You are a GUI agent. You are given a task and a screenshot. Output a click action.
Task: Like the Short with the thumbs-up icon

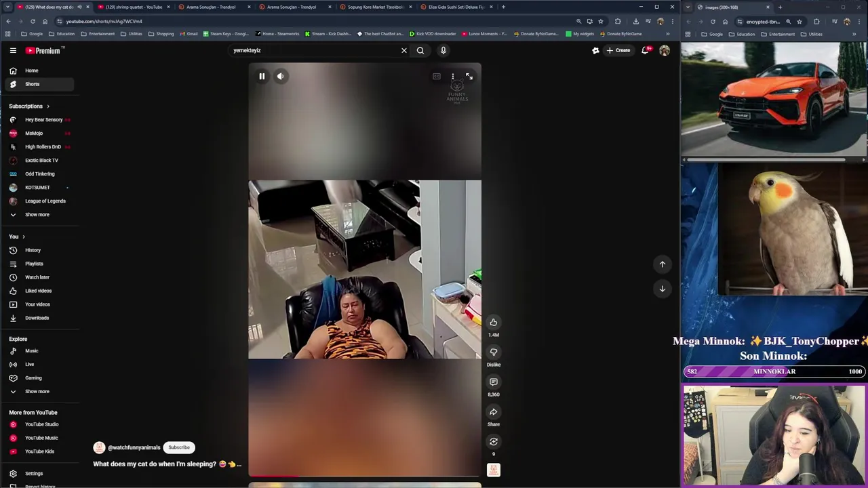(x=494, y=322)
